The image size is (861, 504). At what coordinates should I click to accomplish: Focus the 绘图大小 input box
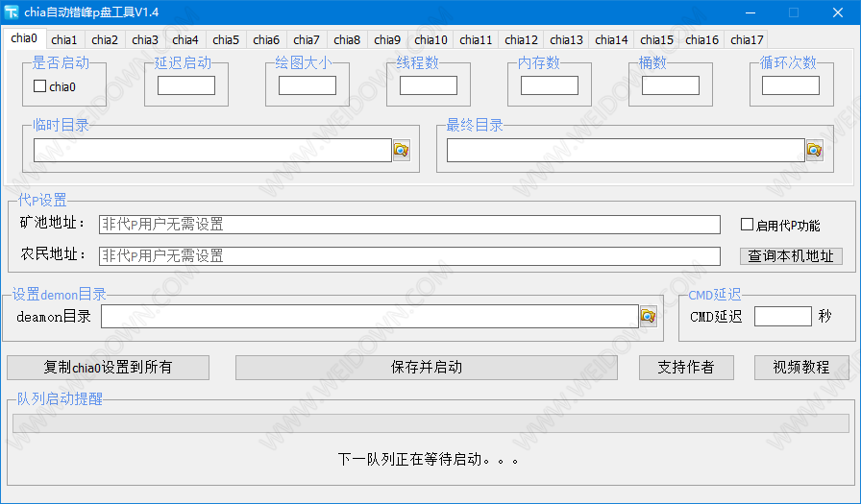coord(307,85)
